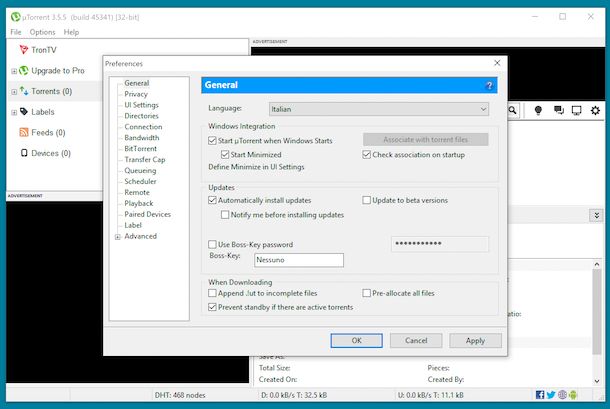The width and height of the screenshot is (610, 409).
Task: Click the Devices phone icon
Action: click(24, 153)
